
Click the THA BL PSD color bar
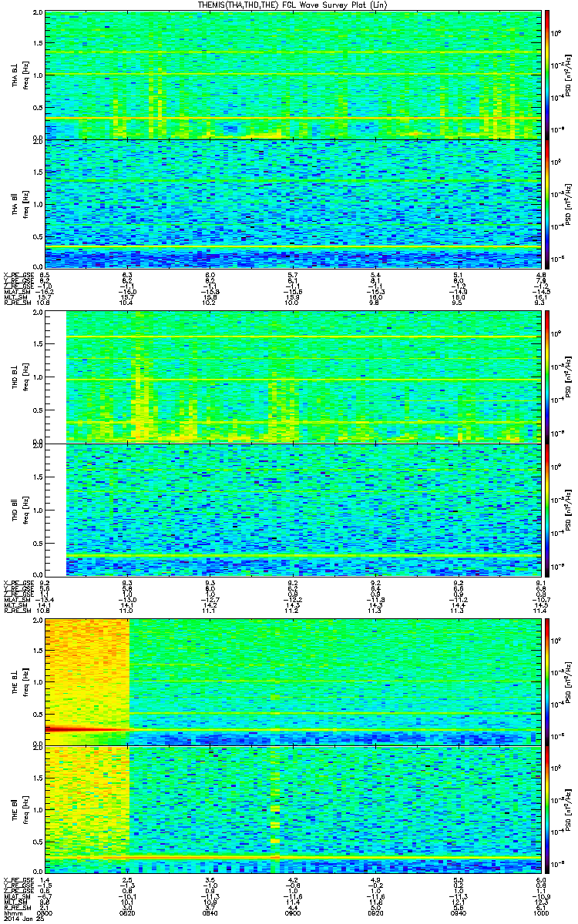(x=548, y=75)
